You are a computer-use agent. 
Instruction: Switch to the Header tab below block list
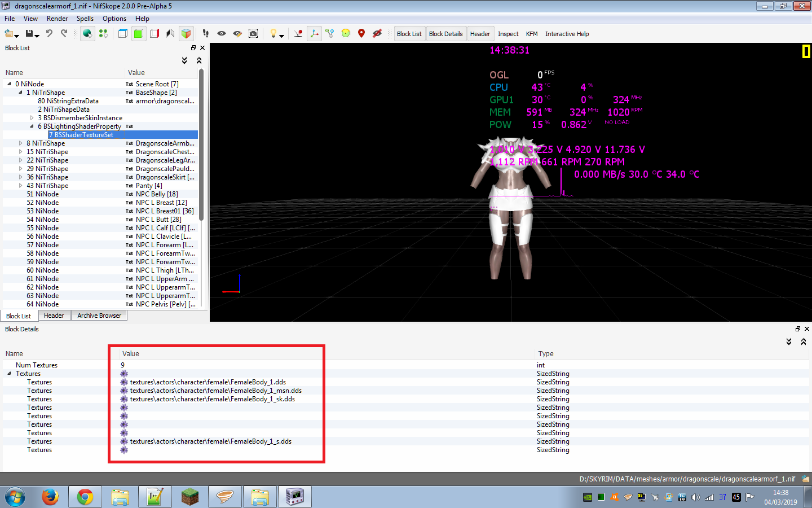pos(54,316)
